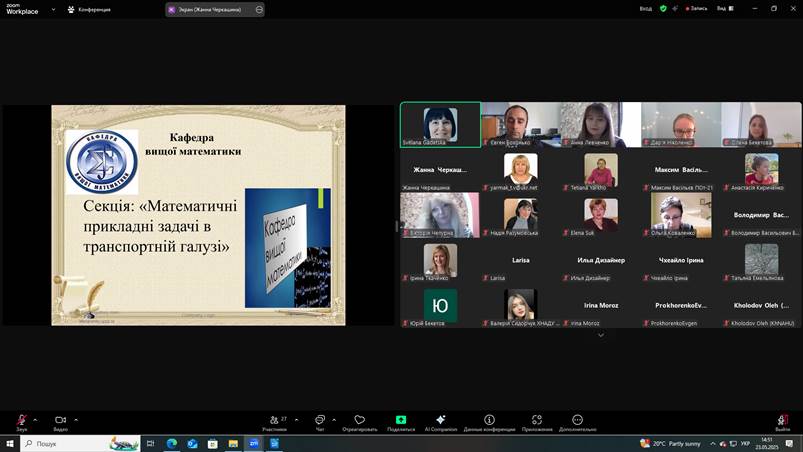Open Данные конференции info icon
The width and height of the screenshot is (803, 452).
point(489,420)
